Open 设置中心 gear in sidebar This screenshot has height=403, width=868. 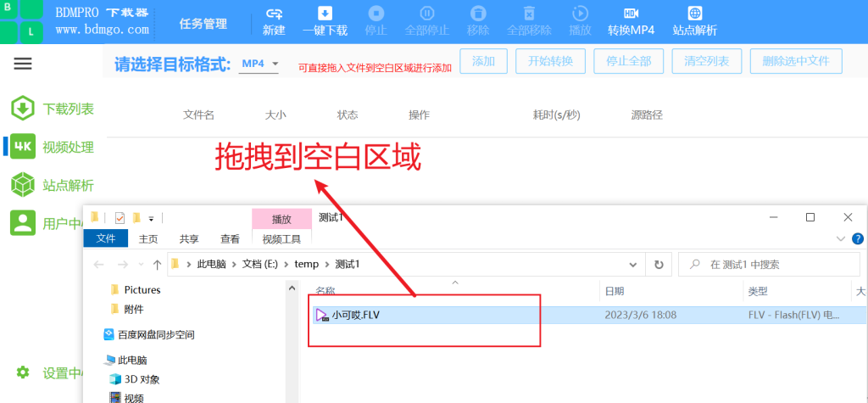48,373
